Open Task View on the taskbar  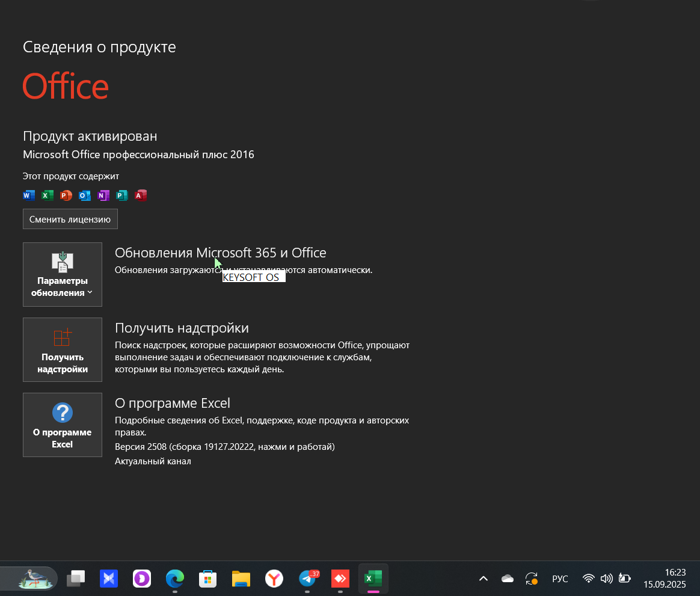76,579
